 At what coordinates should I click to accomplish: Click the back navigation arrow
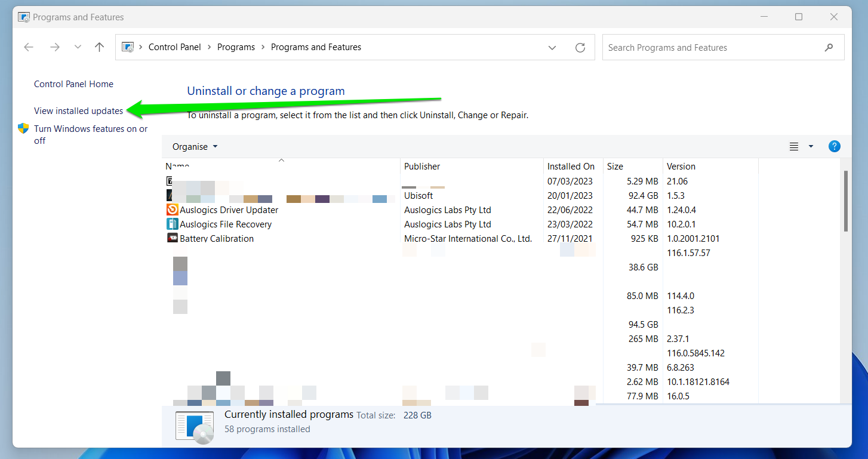pyautogui.click(x=28, y=47)
